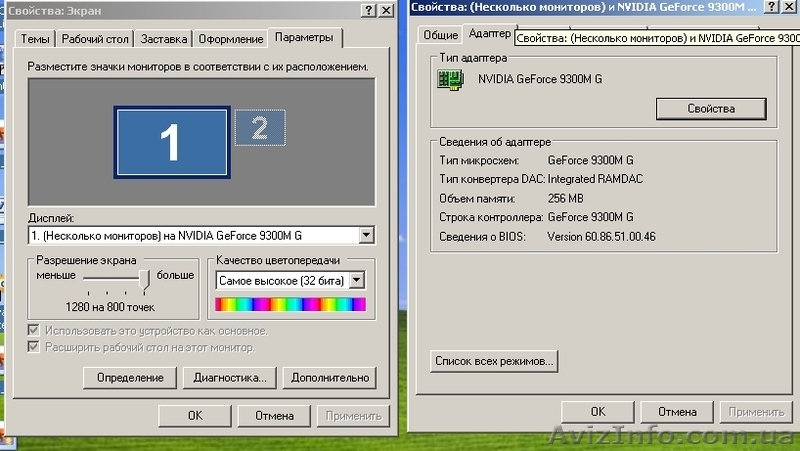Click the screen resolution slider thumb
Screen dimensions: 800x451
tap(145, 280)
